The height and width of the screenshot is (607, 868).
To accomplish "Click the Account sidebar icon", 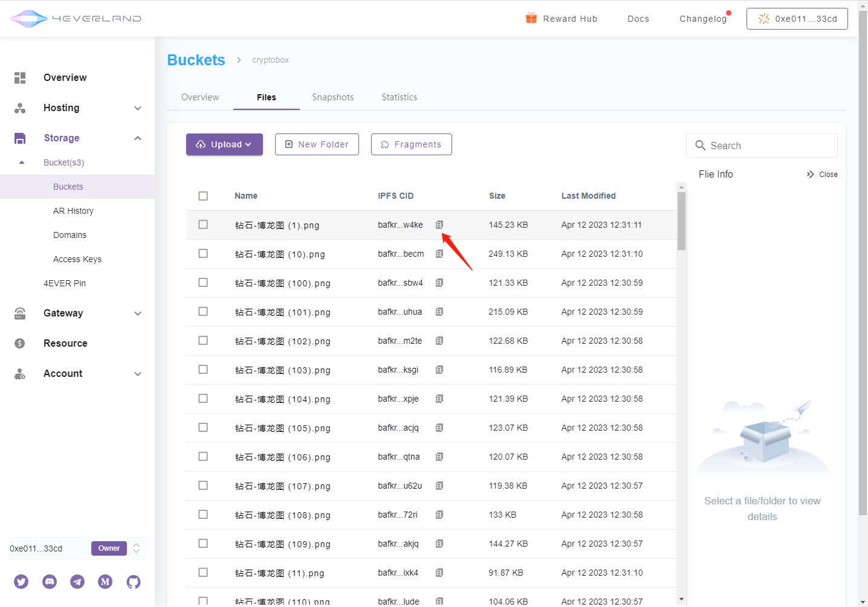I will (20, 374).
